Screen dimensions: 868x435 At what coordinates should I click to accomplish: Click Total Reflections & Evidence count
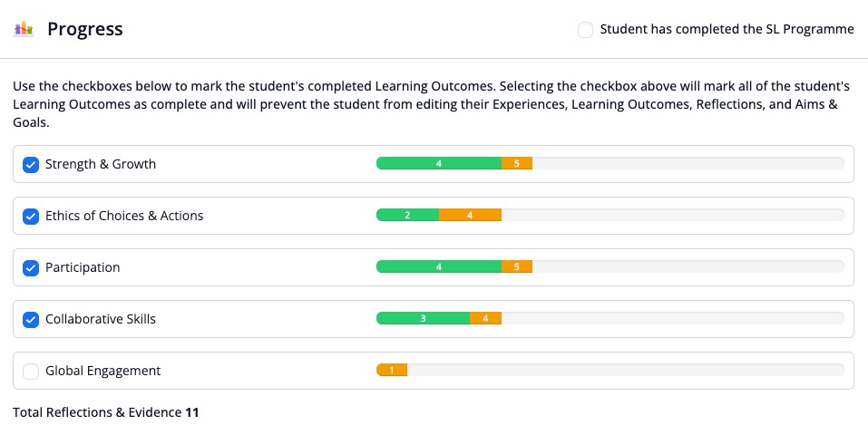point(192,412)
